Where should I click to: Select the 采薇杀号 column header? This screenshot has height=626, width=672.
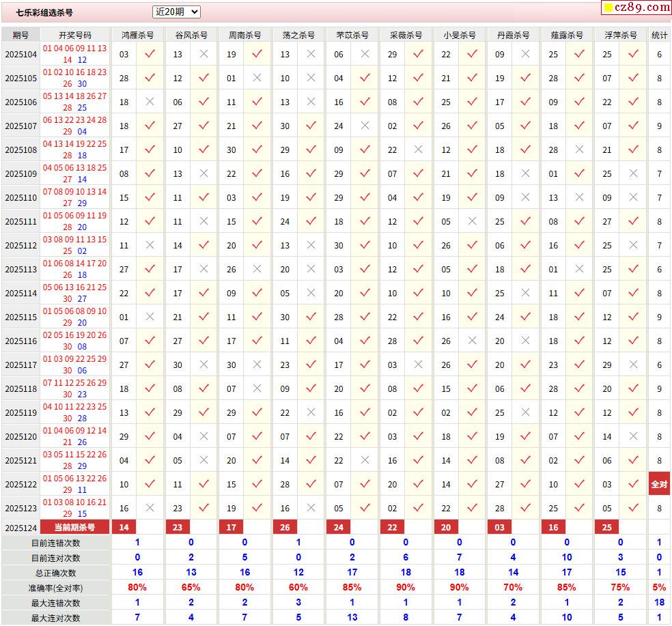[406, 35]
